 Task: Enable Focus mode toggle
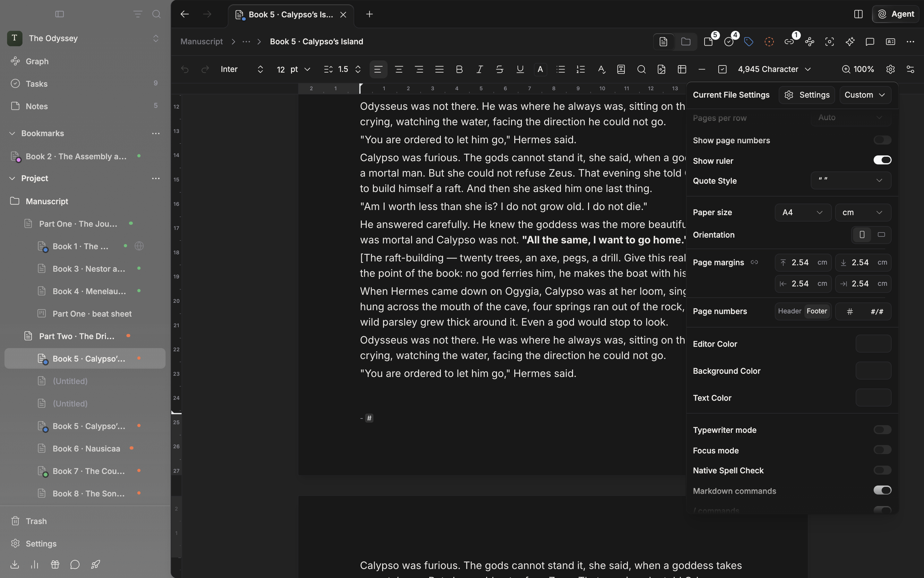882,450
